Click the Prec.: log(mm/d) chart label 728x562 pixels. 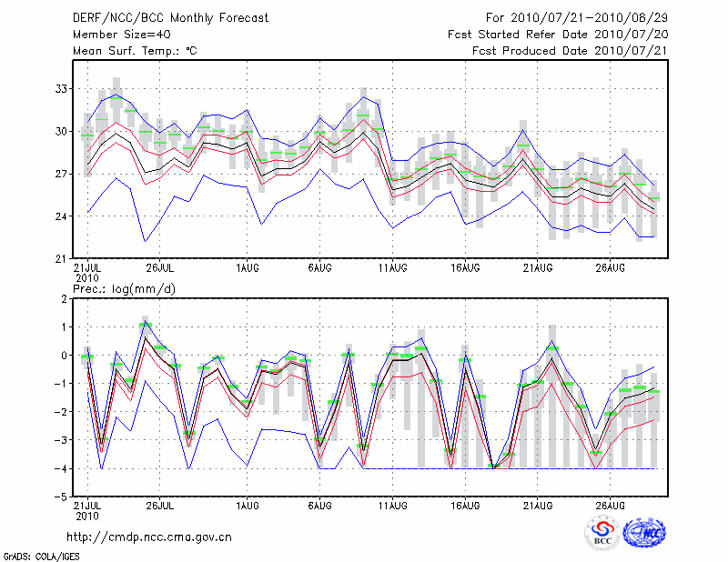point(126,288)
